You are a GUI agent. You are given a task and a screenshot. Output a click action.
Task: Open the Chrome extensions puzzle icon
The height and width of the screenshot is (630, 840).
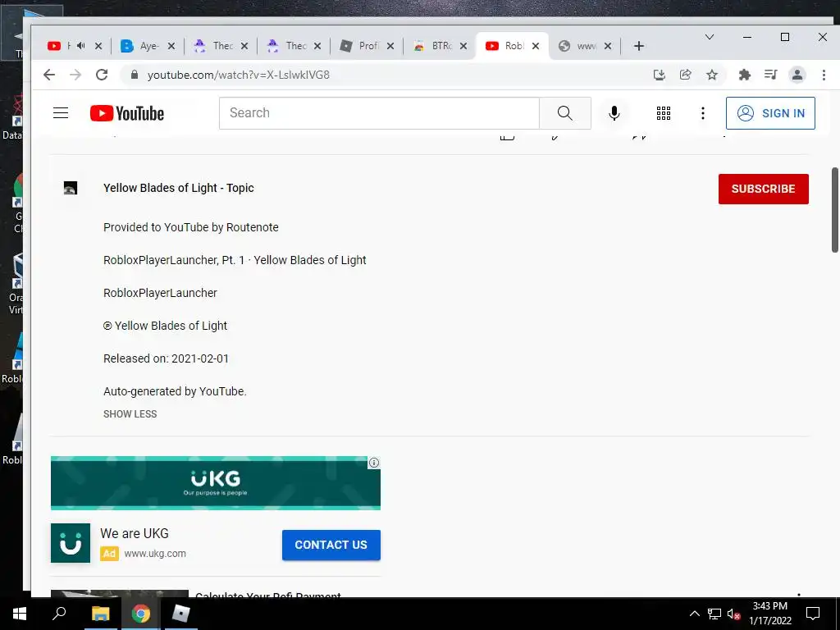pos(745,75)
